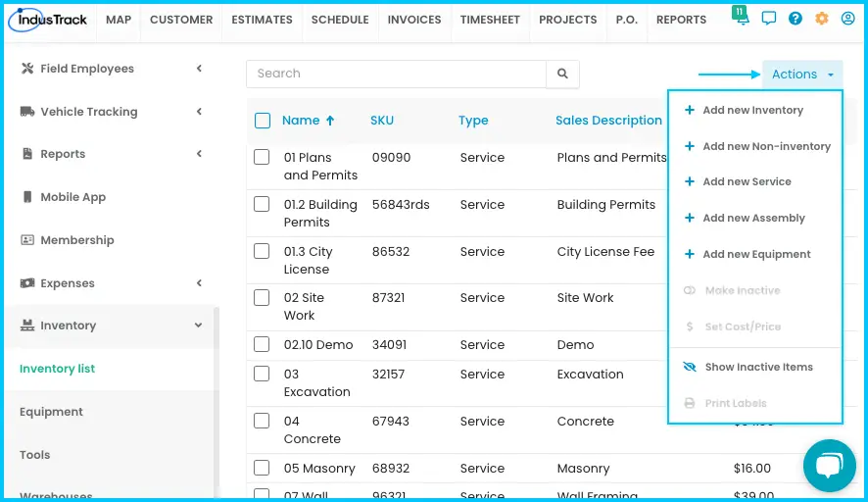Open Tools in sidebar

click(35, 455)
